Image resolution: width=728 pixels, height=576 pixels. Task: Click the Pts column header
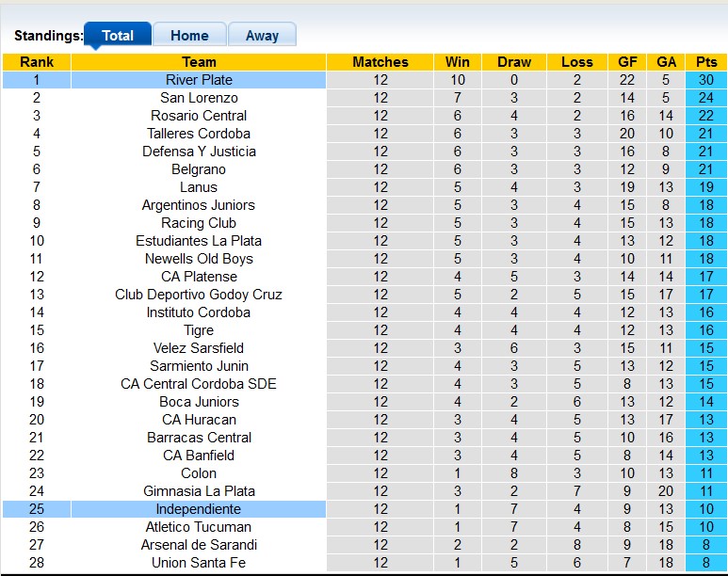[x=705, y=62]
